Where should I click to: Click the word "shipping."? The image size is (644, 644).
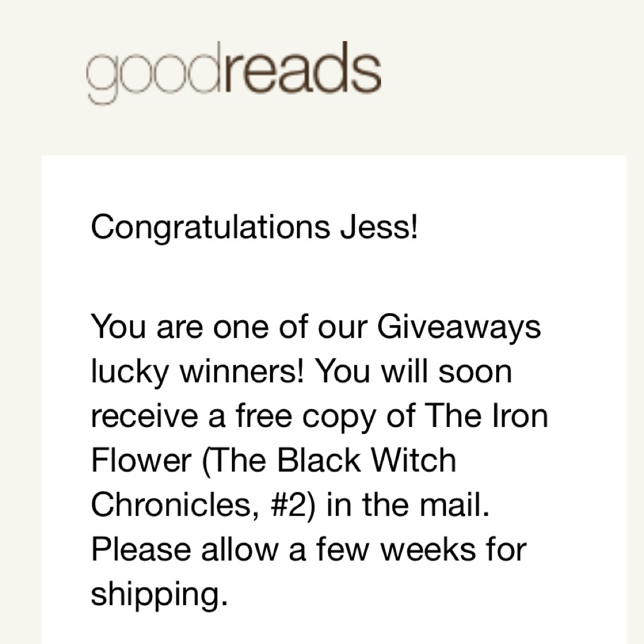pyautogui.click(x=159, y=595)
